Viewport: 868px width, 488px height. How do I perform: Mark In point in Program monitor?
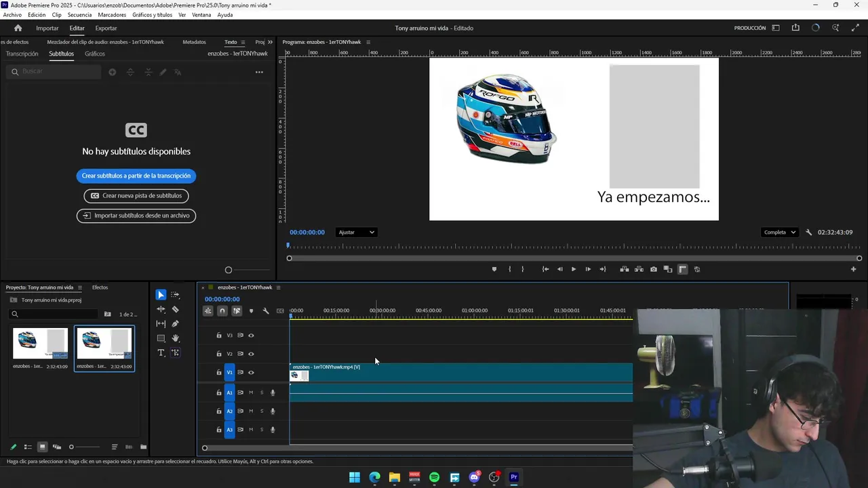509,269
